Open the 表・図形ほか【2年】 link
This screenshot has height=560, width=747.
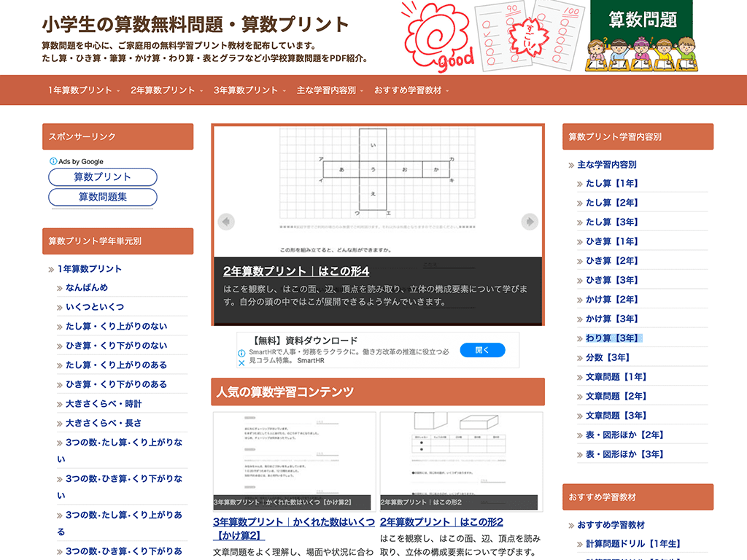(624, 435)
